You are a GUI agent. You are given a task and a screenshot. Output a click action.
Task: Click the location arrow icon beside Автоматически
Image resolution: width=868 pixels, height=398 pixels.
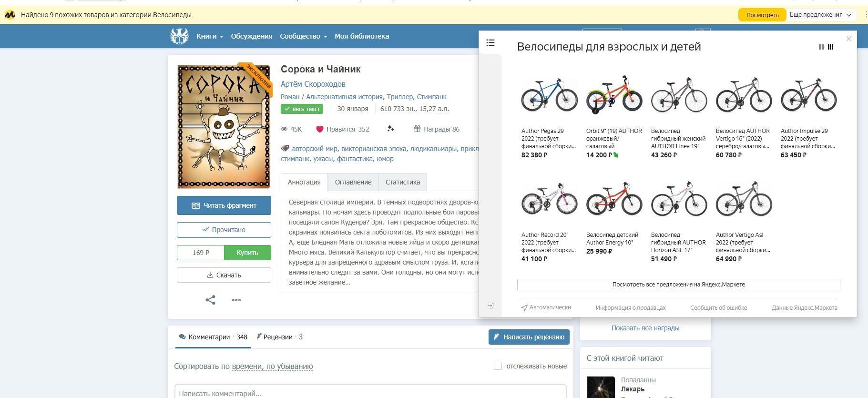tap(524, 308)
